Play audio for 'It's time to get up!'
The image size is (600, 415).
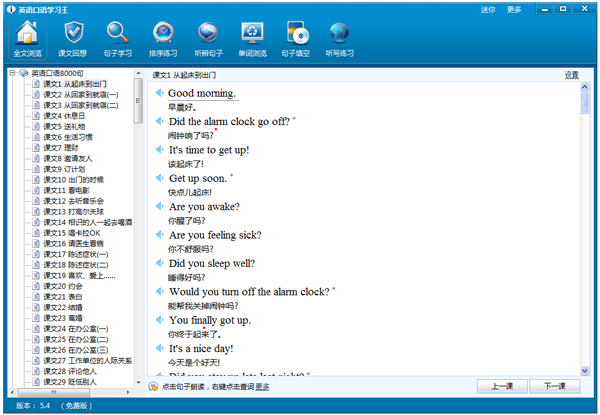(160, 150)
